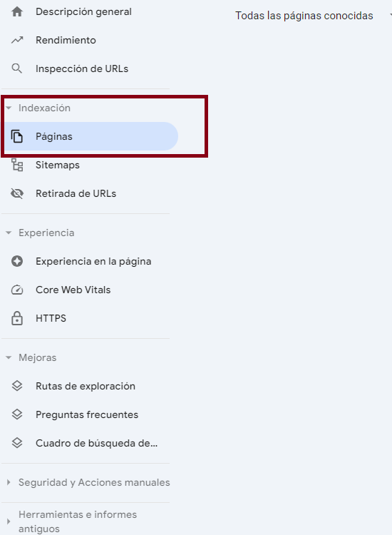The width and height of the screenshot is (392, 535).
Task: Click the home icon beside Descripción general
Action: pyautogui.click(x=17, y=12)
